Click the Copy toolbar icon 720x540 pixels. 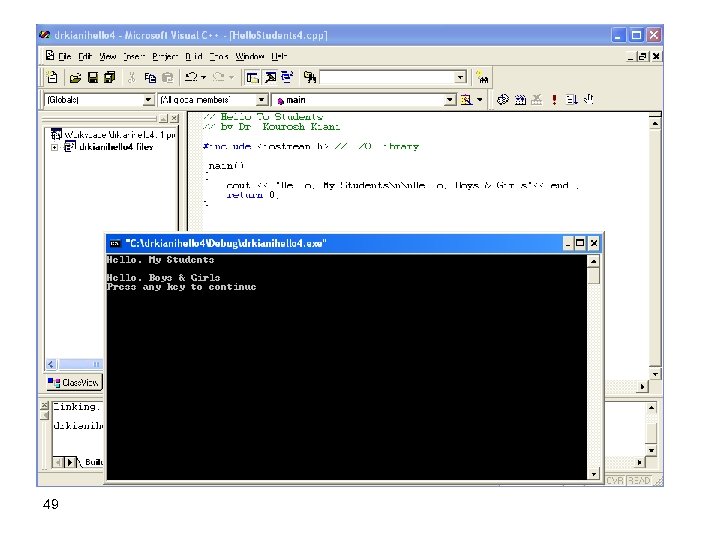click(x=150, y=78)
